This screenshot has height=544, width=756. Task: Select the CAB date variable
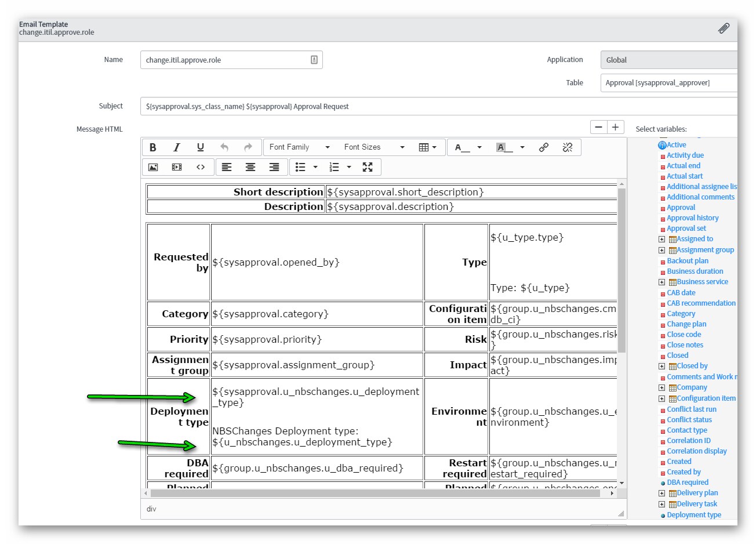click(681, 293)
